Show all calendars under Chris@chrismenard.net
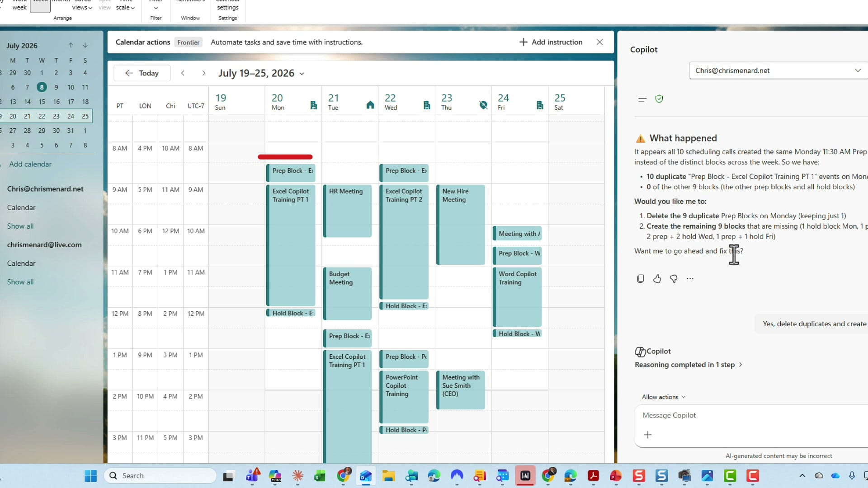The height and width of the screenshot is (488, 868). 20,226
